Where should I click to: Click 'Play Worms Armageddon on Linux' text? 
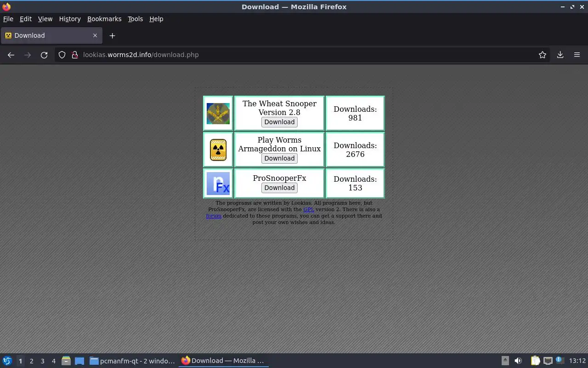click(279, 144)
